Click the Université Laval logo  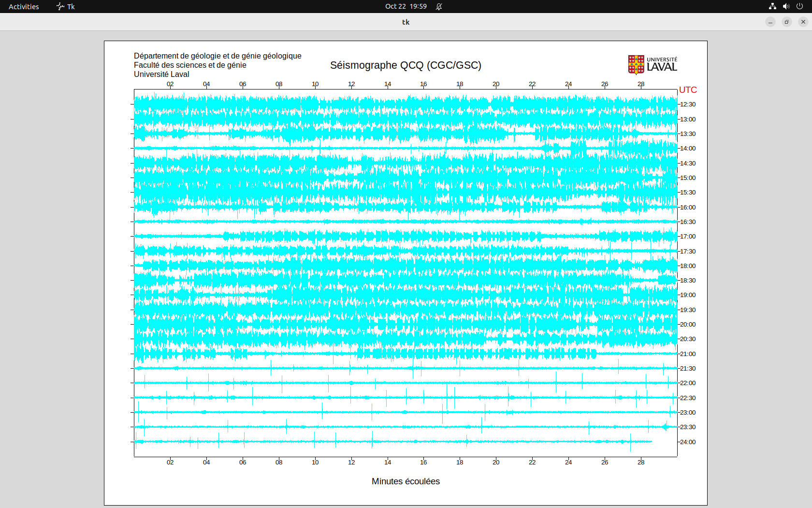coord(652,65)
